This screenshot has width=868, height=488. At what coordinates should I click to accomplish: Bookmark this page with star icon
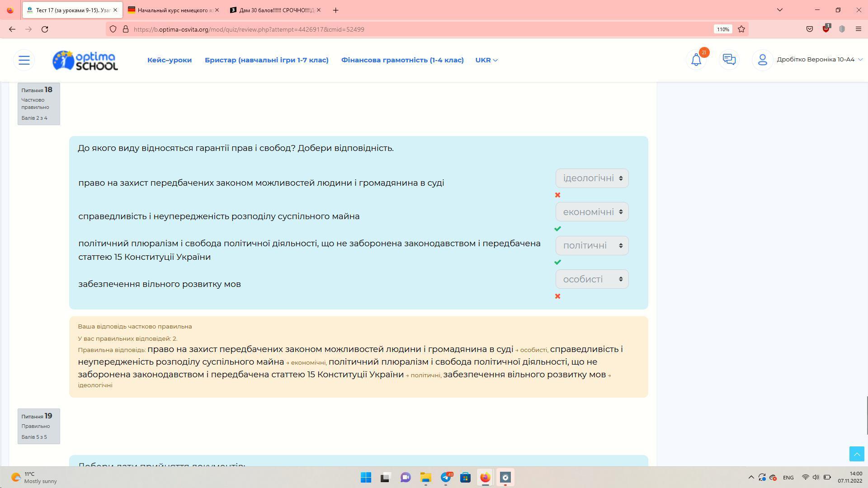741,29
